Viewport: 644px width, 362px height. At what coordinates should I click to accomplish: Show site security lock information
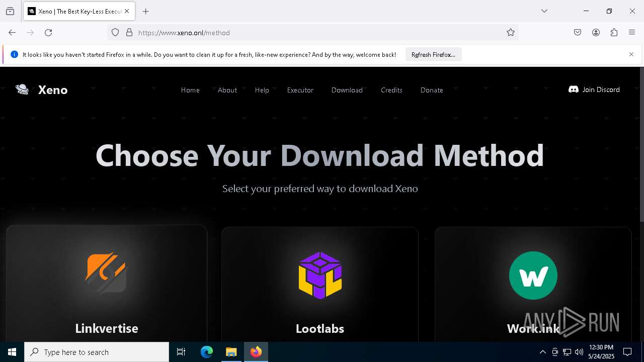129,33
